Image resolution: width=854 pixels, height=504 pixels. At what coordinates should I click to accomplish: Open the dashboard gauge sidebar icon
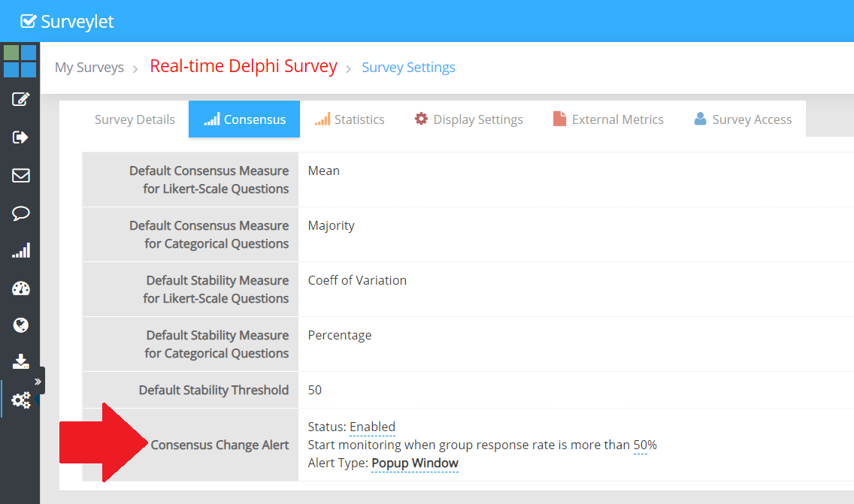click(x=20, y=288)
